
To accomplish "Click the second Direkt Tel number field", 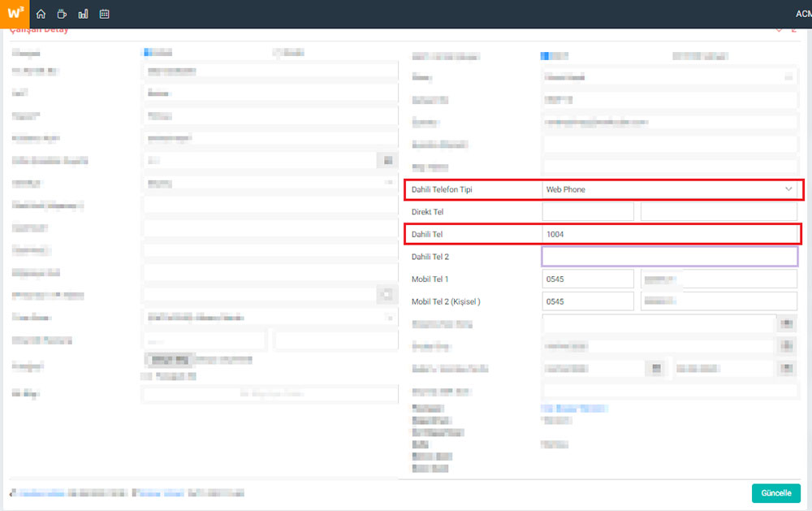I will pyautogui.click(x=718, y=211).
